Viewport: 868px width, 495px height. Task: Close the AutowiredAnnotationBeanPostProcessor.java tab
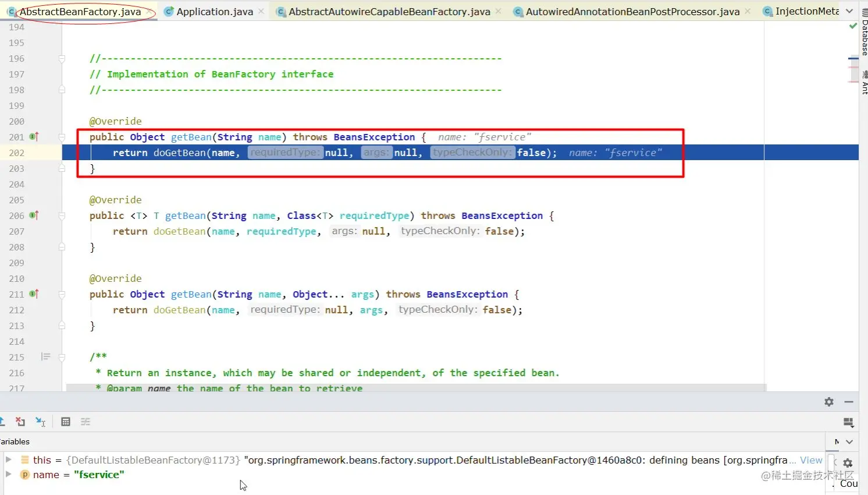748,12
